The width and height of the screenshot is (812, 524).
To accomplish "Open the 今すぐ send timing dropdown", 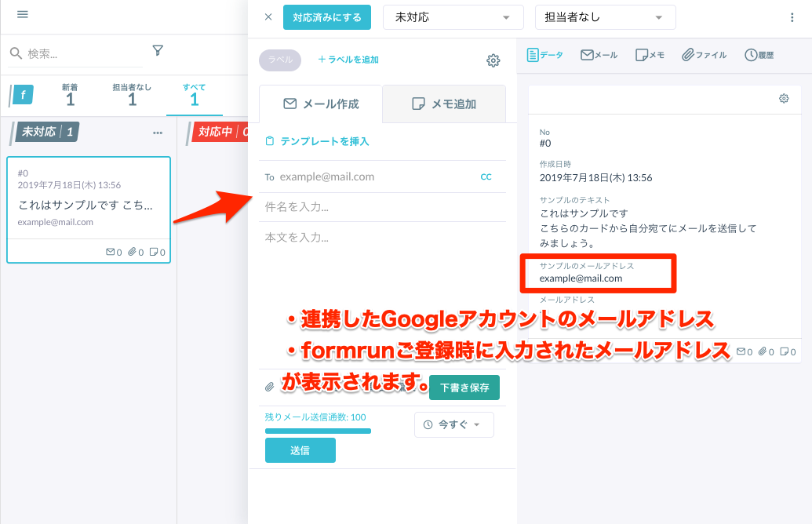I will (453, 424).
